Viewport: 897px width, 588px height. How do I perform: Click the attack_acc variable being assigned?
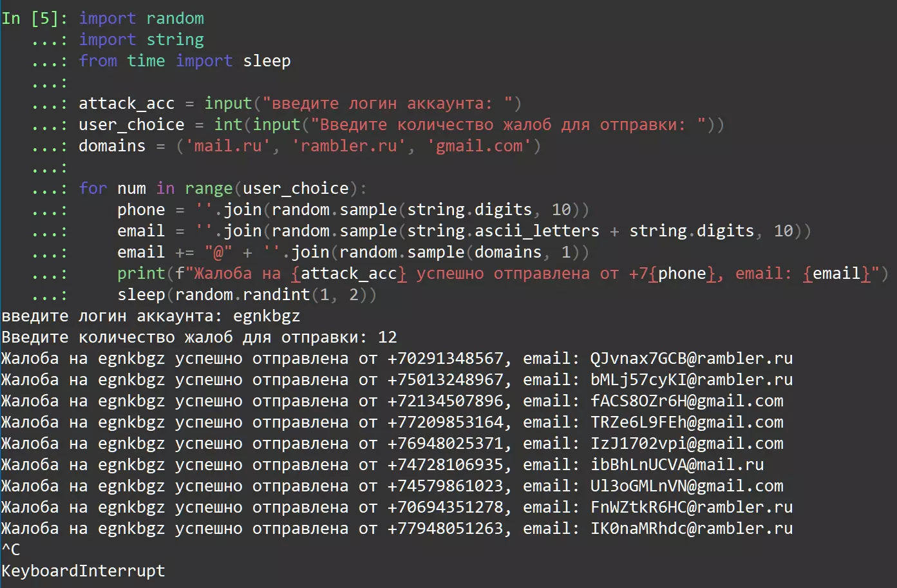tap(126, 103)
